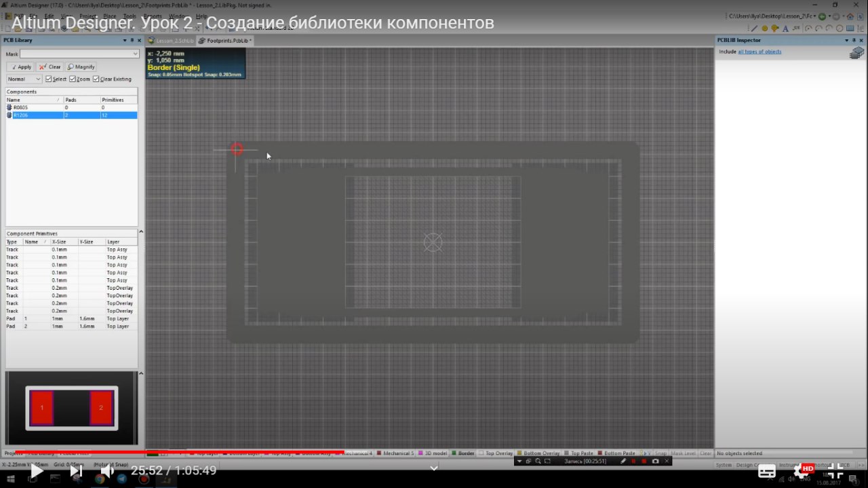Expand the file path address dropdown

tap(814, 16)
